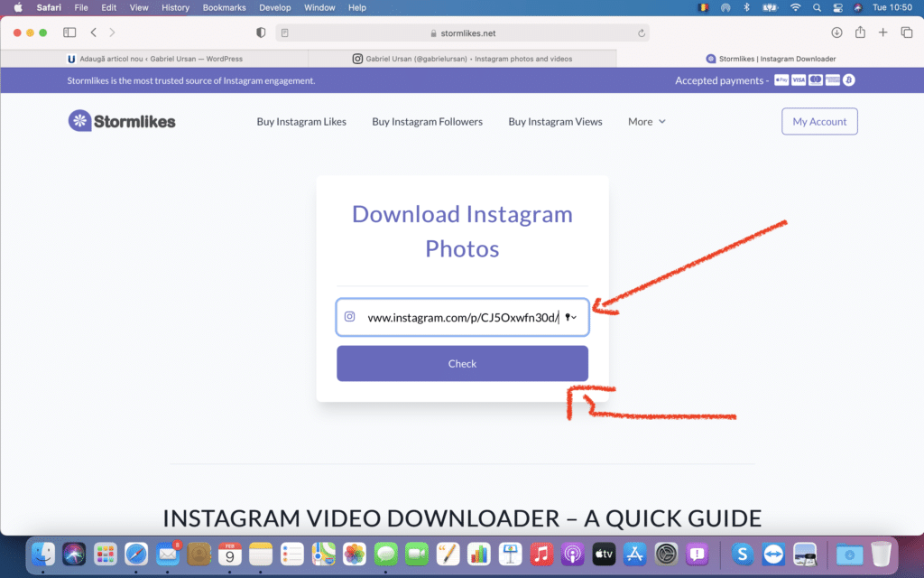Click the Visa payment icon
The image size is (924, 578).
pos(799,80)
